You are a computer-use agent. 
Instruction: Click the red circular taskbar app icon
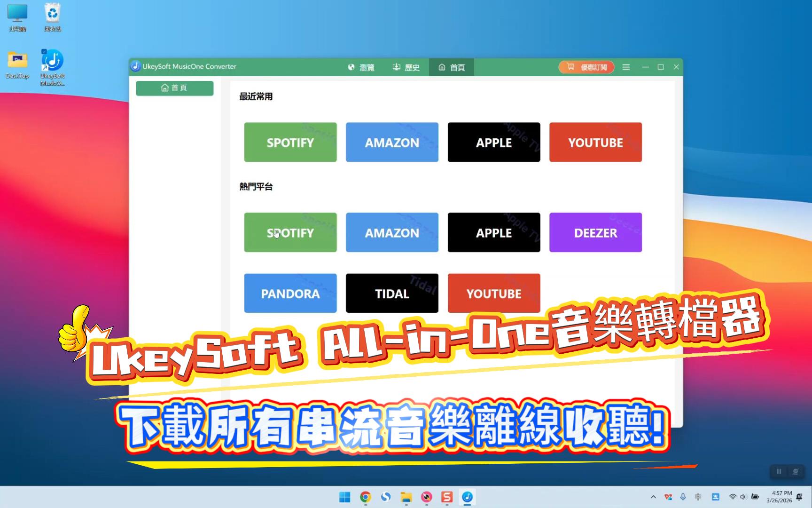(x=427, y=497)
